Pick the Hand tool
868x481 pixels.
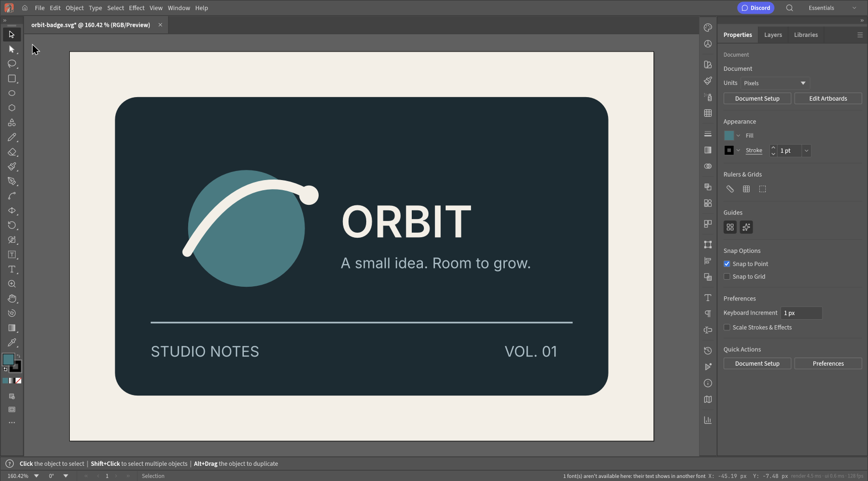12,298
